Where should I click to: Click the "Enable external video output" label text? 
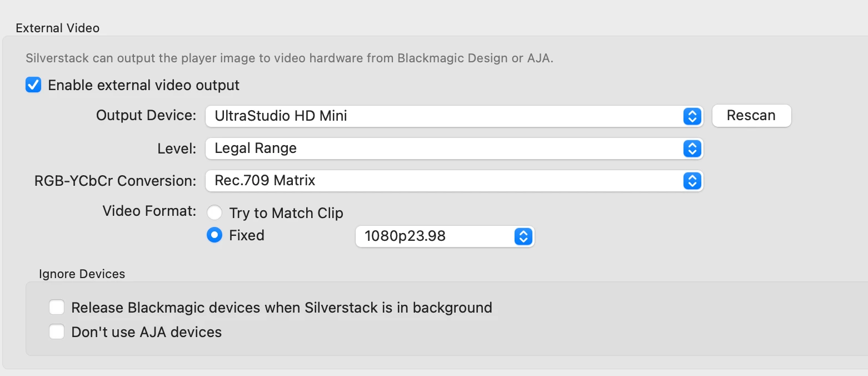(143, 85)
